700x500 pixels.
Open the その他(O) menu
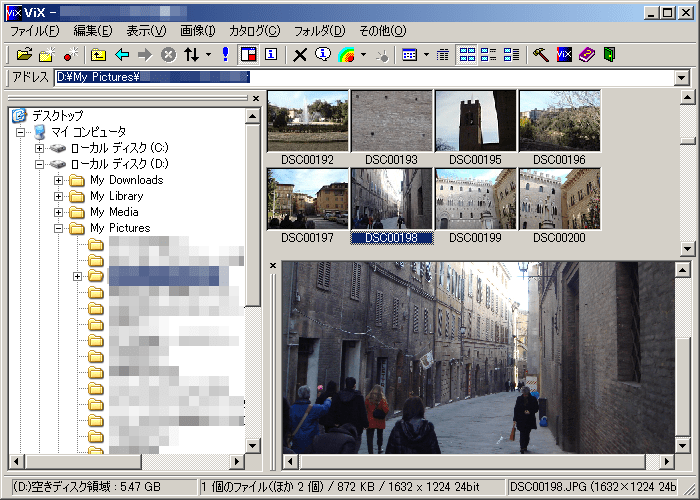[383, 31]
